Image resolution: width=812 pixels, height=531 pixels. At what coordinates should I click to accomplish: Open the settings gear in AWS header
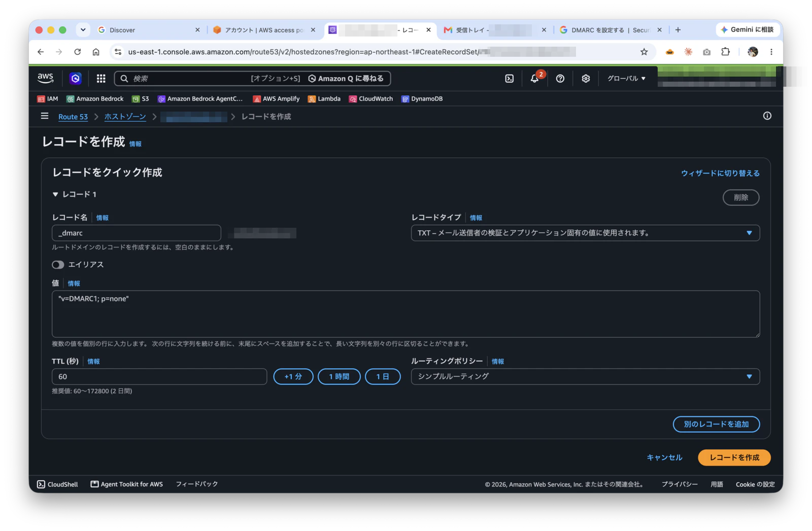(586, 79)
